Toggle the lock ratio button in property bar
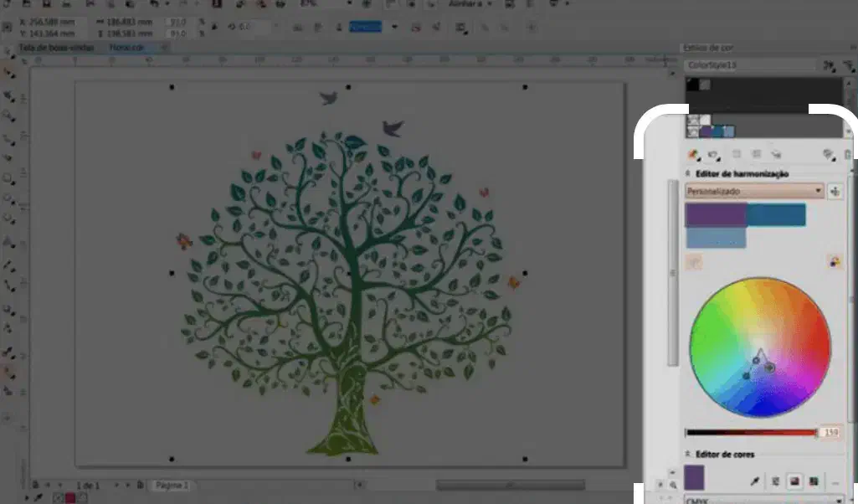This screenshot has width=858, height=504. pos(215,27)
